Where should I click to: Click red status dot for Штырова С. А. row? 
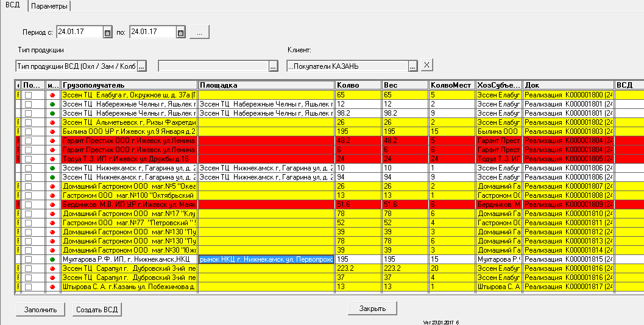pos(52,287)
